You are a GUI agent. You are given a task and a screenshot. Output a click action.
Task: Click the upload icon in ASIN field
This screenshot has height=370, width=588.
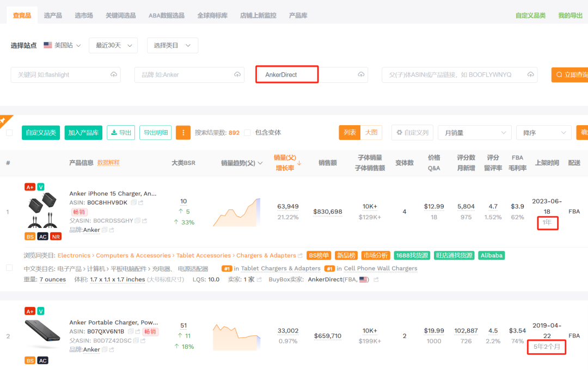(531, 75)
